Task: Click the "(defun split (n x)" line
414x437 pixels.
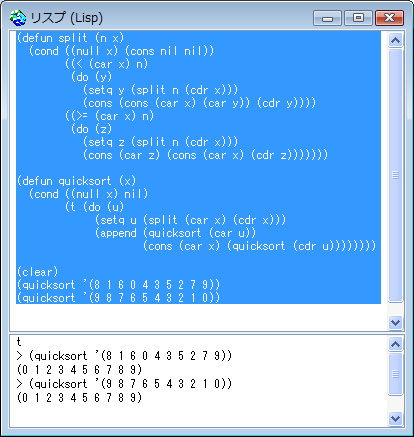Action: point(70,38)
